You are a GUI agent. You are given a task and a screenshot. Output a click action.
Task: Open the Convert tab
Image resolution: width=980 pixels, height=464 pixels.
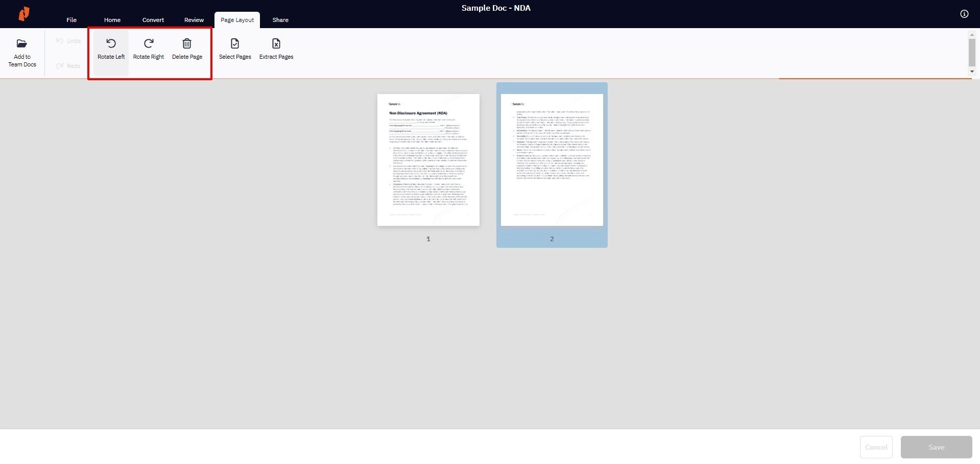[153, 19]
